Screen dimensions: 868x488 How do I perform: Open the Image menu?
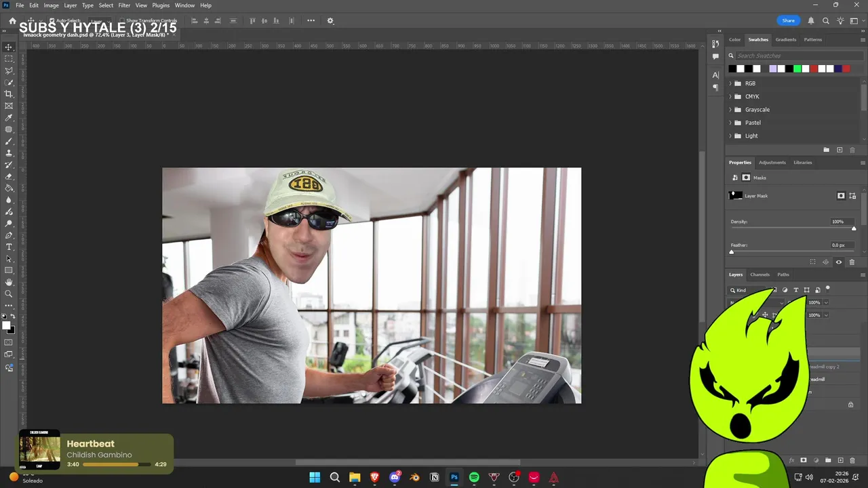52,5
